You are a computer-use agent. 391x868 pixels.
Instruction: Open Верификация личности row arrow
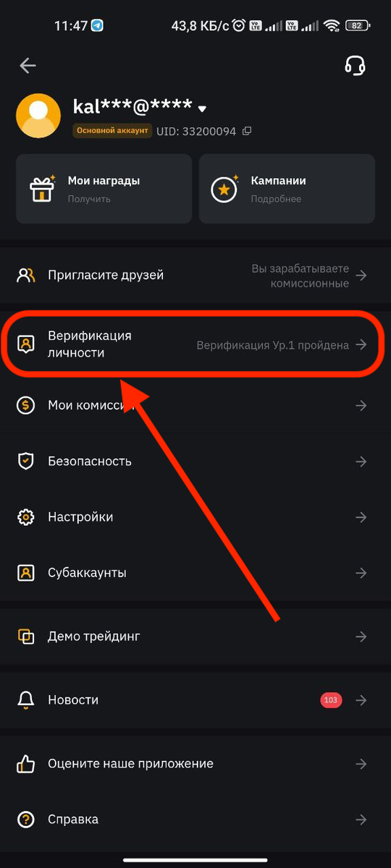click(361, 345)
